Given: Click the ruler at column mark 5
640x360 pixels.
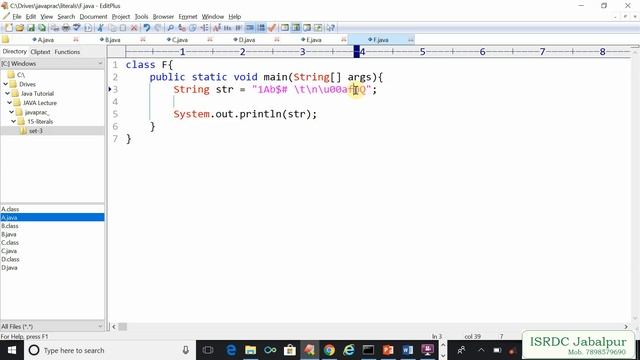Looking at the screenshot, I should 422,52.
